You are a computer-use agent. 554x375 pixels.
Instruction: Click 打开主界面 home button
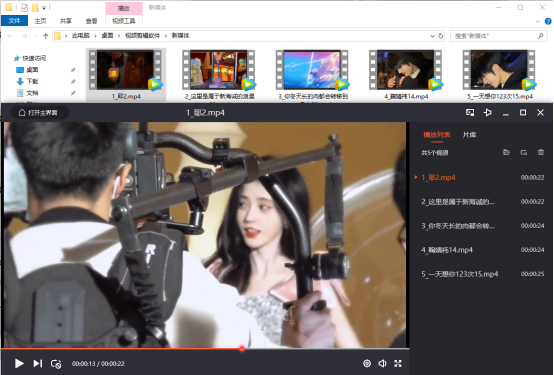(x=40, y=113)
